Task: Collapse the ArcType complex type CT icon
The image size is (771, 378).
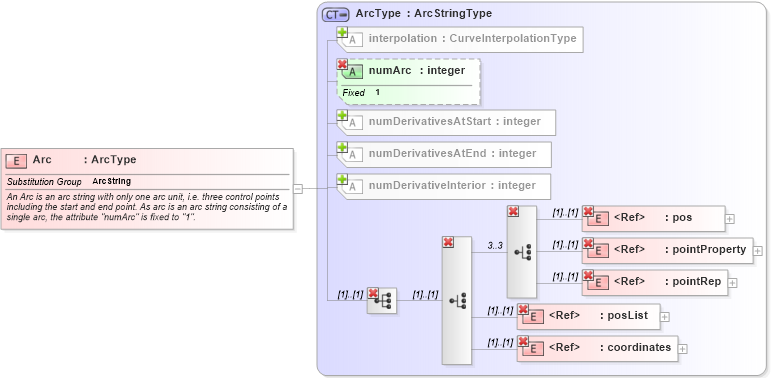Action: [335, 14]
